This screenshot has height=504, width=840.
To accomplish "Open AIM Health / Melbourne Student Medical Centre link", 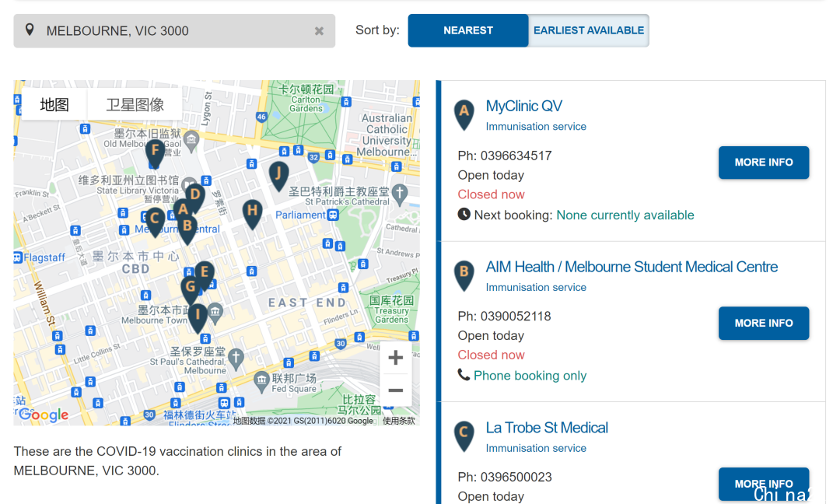I will [632, 267].
